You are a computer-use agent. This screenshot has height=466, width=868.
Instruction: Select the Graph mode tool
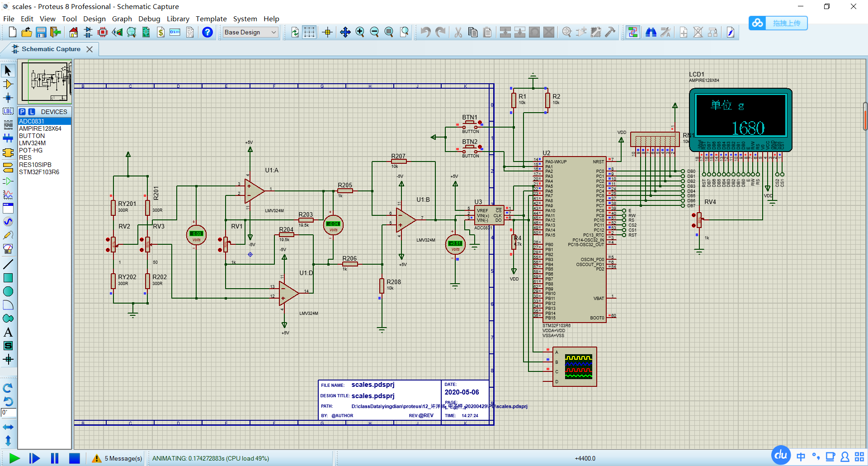(8, 195)
